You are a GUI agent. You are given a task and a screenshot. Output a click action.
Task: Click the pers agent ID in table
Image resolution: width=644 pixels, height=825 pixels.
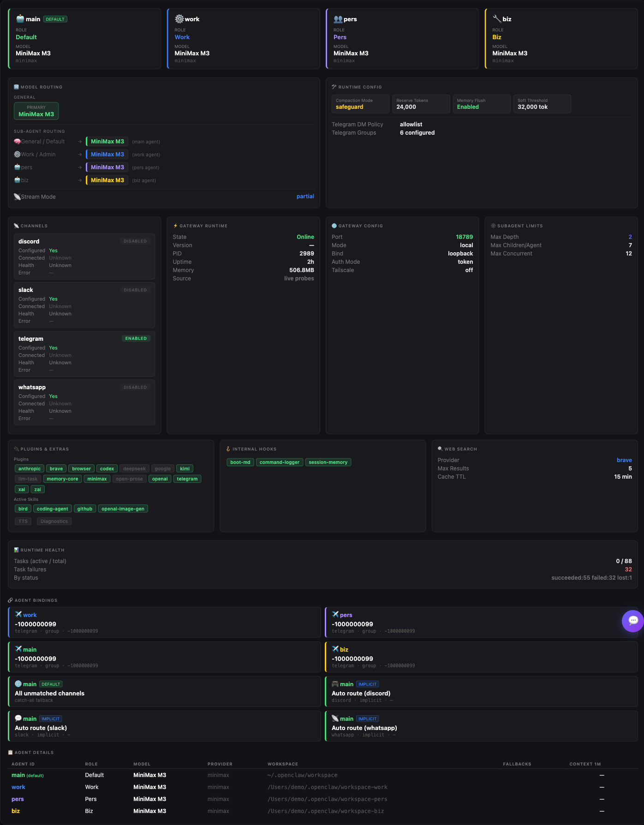[18, 799]
